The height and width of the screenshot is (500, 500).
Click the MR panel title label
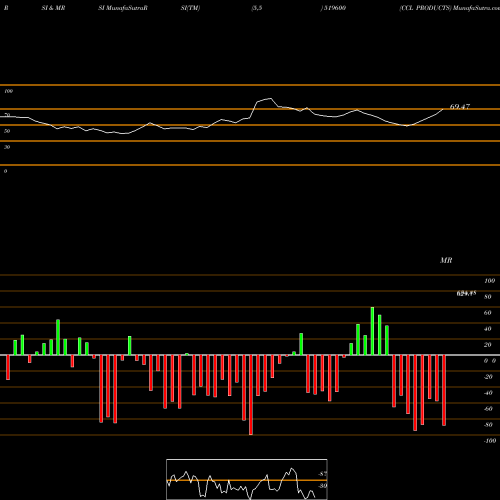446,260
